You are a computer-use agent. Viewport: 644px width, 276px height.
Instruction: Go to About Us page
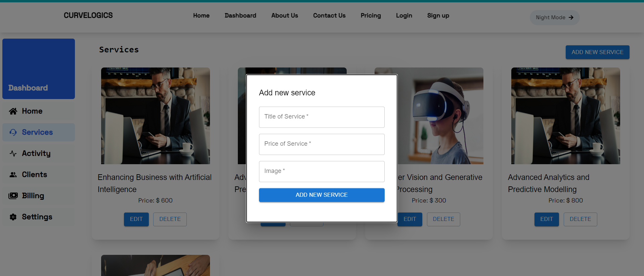pyautogui.click(x=285, y=15)
